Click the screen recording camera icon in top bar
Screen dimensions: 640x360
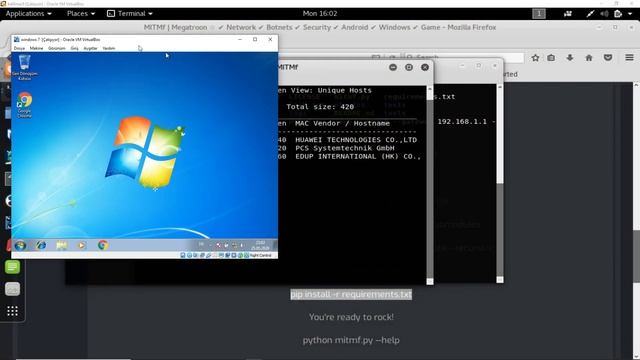(568, 13)
